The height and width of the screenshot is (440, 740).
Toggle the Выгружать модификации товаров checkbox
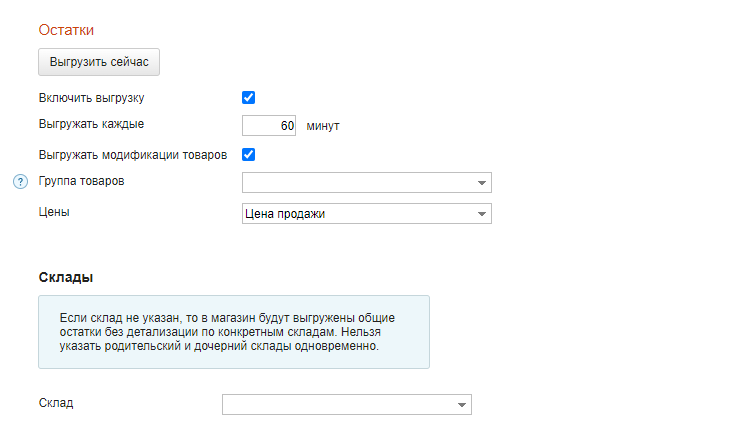coord(248,154)
